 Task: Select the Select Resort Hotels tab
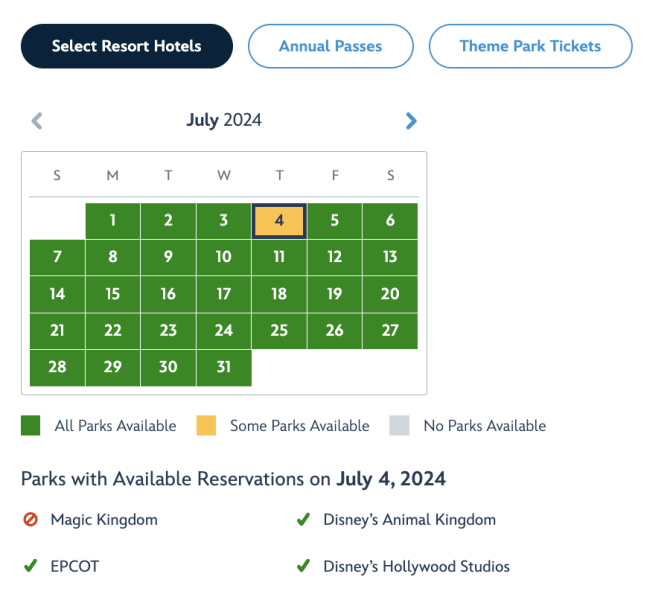[127, 46]
